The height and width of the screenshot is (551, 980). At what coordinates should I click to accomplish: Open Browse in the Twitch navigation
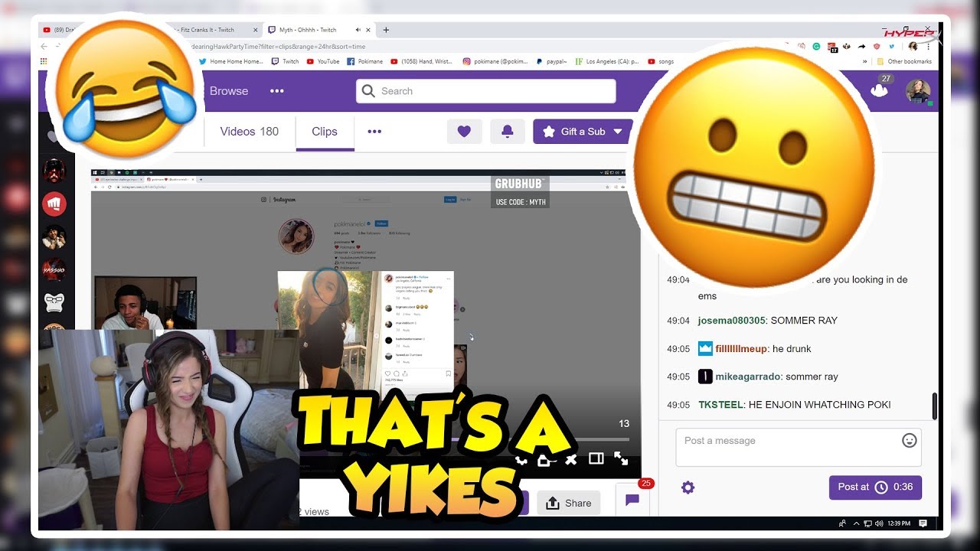[229, 91]
